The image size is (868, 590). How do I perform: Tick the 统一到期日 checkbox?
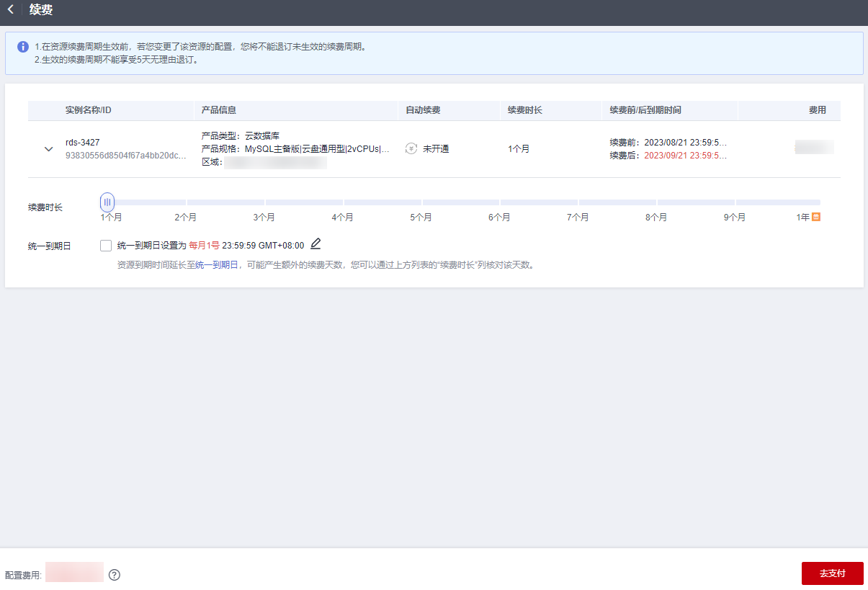tap(107, 246)
